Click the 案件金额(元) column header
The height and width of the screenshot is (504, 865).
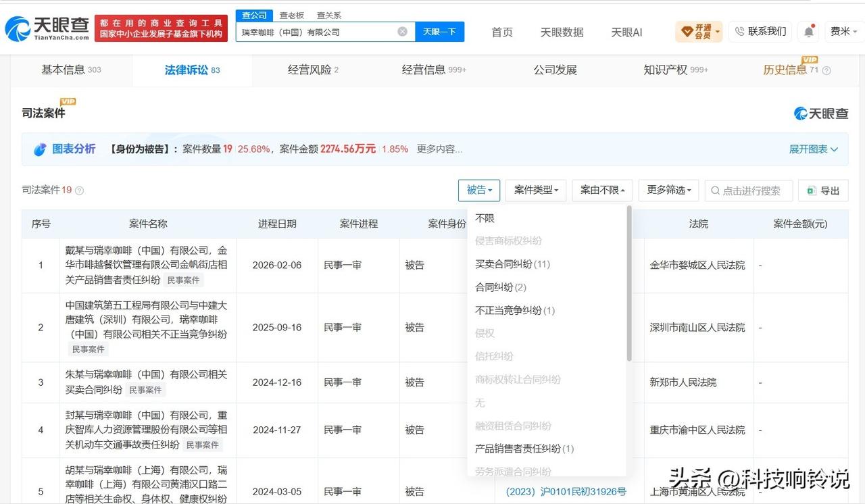800,224
